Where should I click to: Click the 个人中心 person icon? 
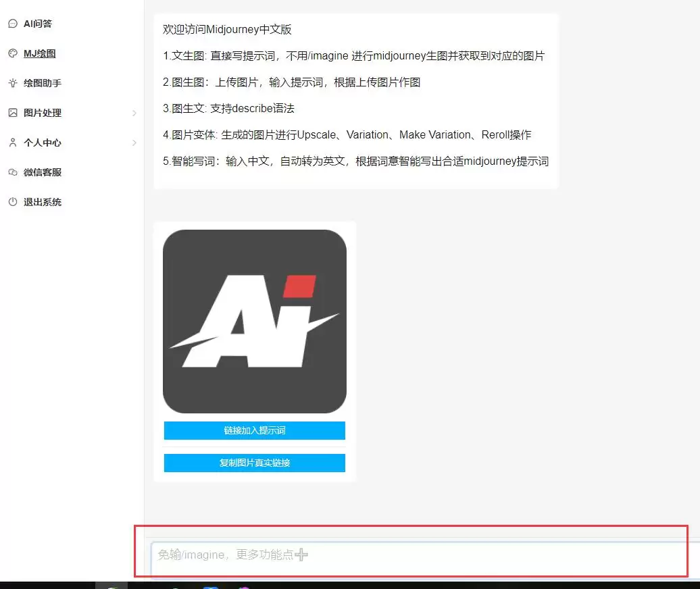[13, 143]
